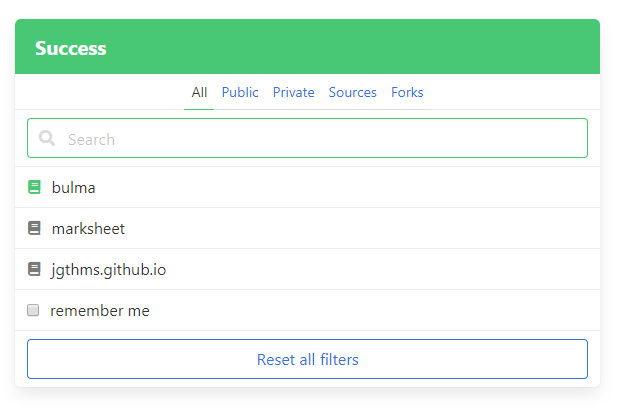Filter by the Forks tab
Image resolution: width=618 pixels, height=412 pixels.
407,92
